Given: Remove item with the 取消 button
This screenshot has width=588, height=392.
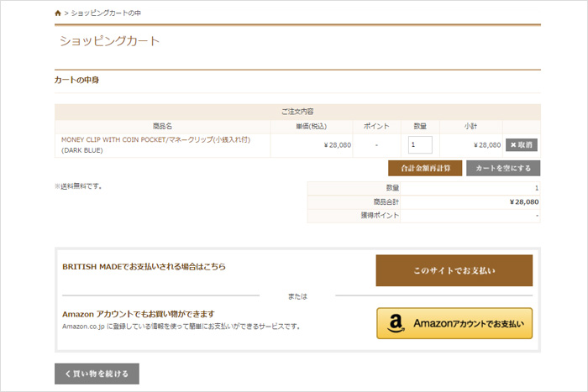Looking at the screenshot, I should coord(522,144).
